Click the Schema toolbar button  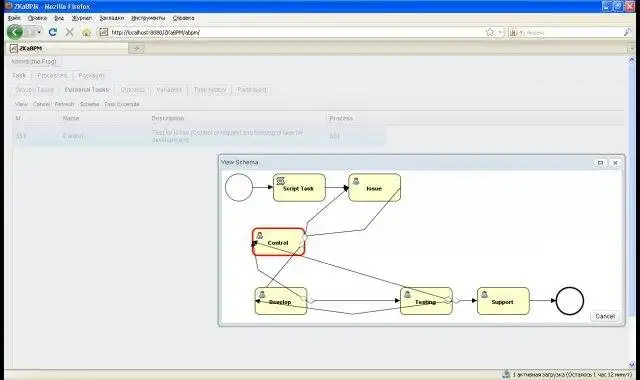click(89, 104)
